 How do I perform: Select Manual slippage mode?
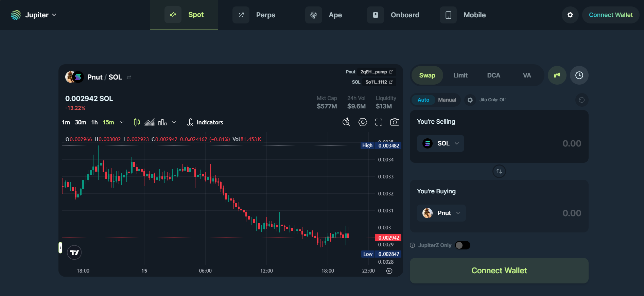coord(447,100)
